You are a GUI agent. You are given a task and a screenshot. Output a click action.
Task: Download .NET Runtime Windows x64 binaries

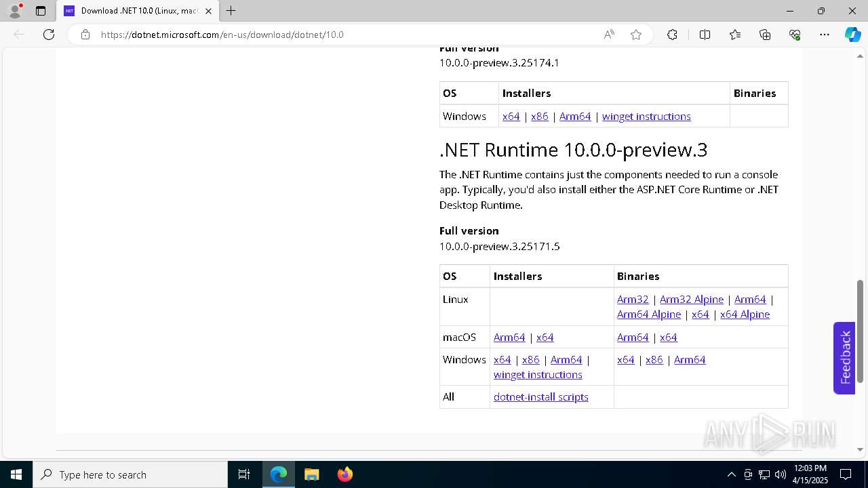coord(626,360)
